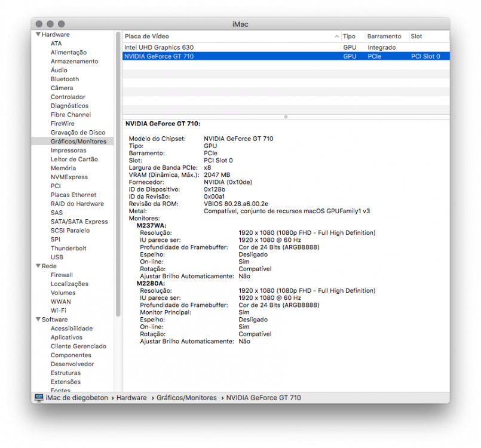This screenshot has height=448, width=481.
Task: Click the M237WA monitor heading
Action: [152, 225]
